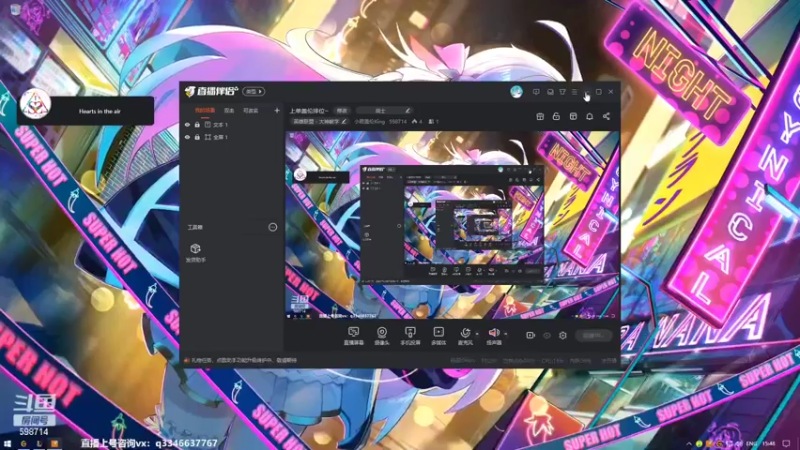
Task: Toggle the preview eye icon in bottom toolbar
Action: [x=546, y=335]
